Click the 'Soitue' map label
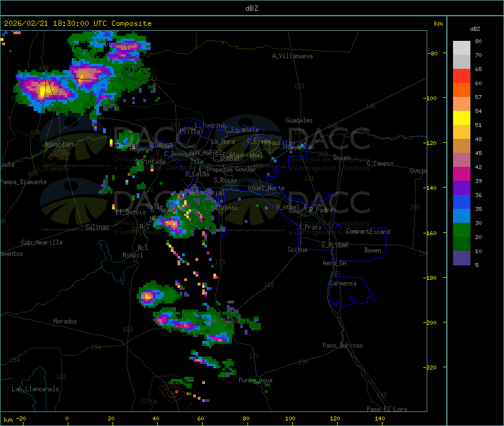Screen dimensions: 504x426 pyautogui.click(x=298, y=250)
